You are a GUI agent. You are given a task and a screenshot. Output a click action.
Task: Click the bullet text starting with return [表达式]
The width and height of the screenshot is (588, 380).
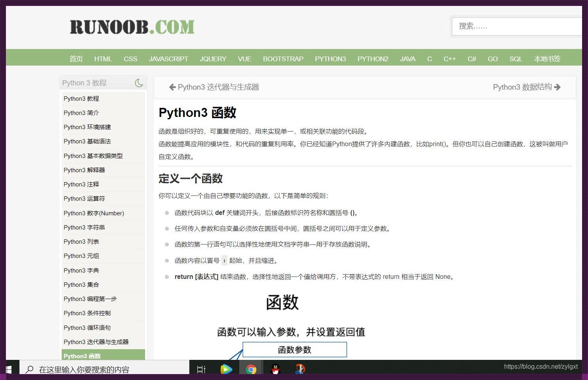[x=315, y=277]
